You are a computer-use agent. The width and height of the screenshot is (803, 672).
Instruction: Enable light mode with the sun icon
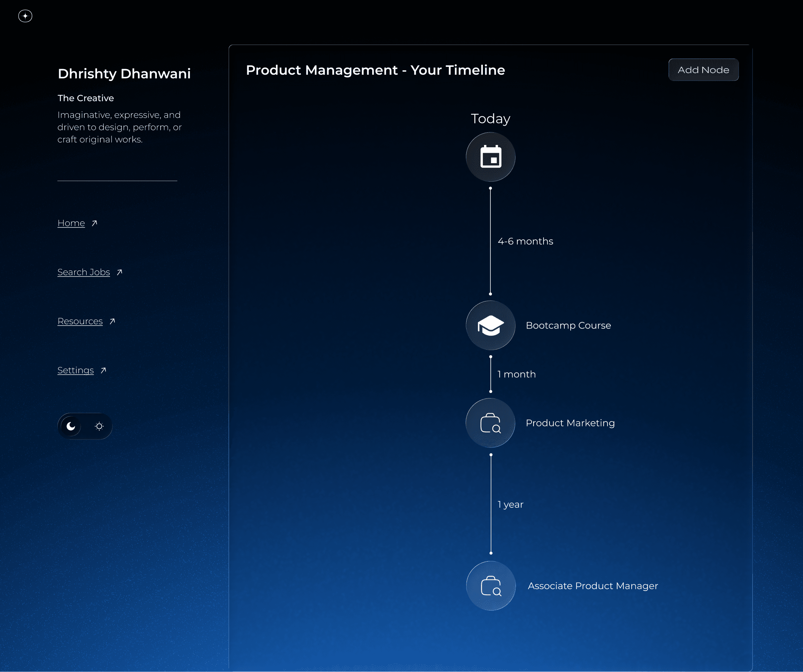[99, 426]
